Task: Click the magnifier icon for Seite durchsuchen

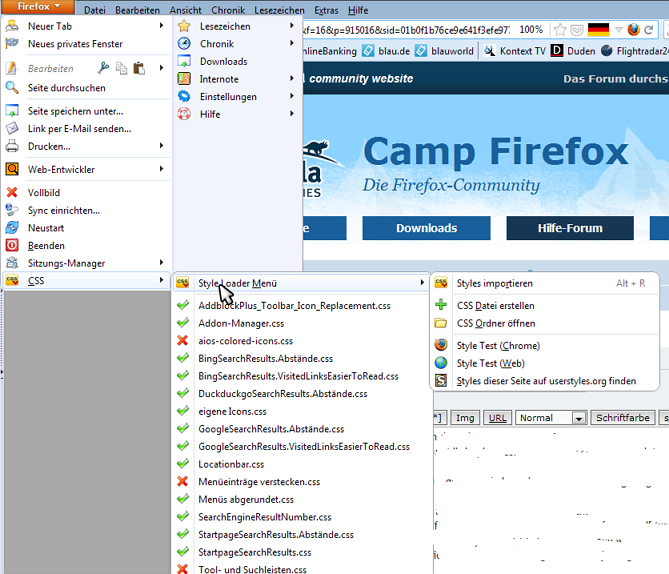Action: pyautogui.click(x=12, y=87)
